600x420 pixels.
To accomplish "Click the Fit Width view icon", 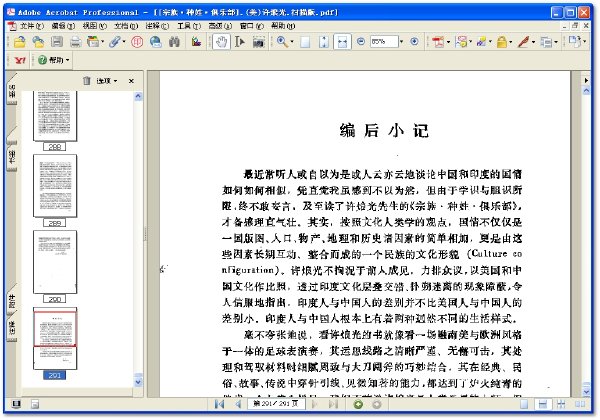I will 342,42.
